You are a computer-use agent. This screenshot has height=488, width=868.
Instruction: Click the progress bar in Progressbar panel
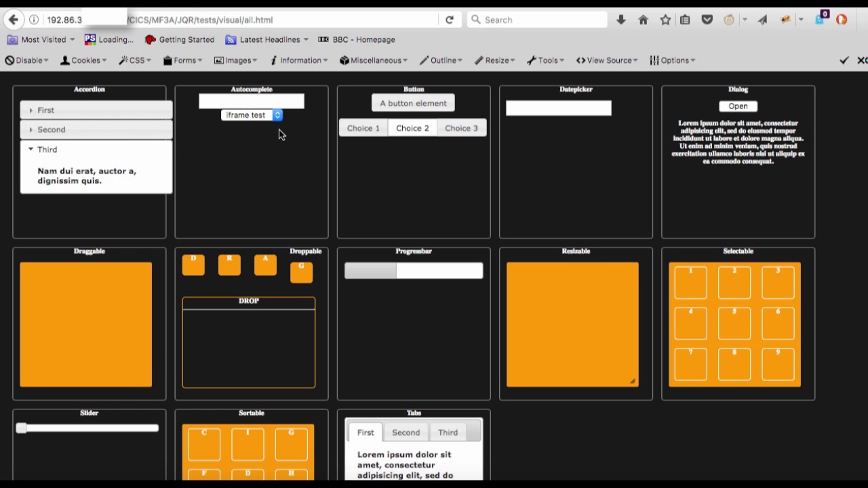(414, 271)
